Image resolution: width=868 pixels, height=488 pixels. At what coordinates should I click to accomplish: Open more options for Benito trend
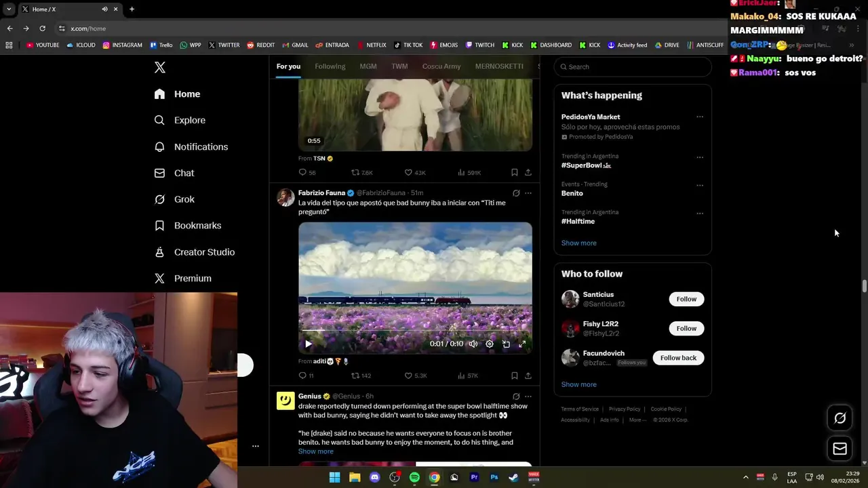coord(700,185)
